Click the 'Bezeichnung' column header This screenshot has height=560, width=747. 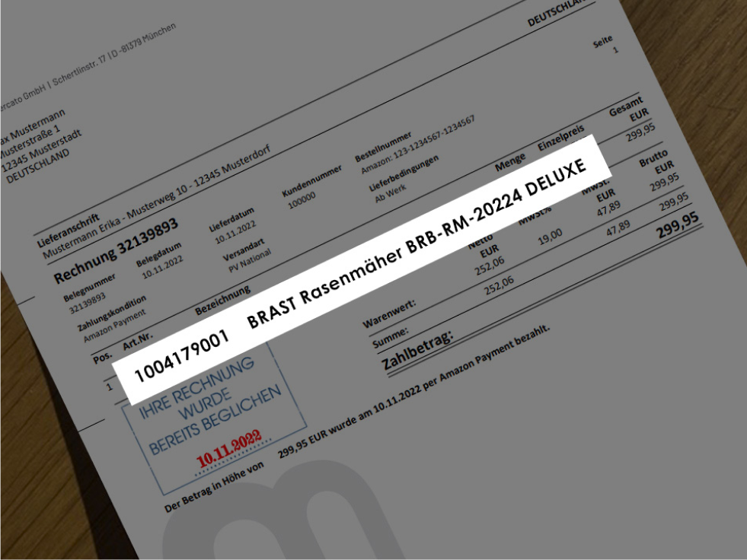click(x=222, y=301)
